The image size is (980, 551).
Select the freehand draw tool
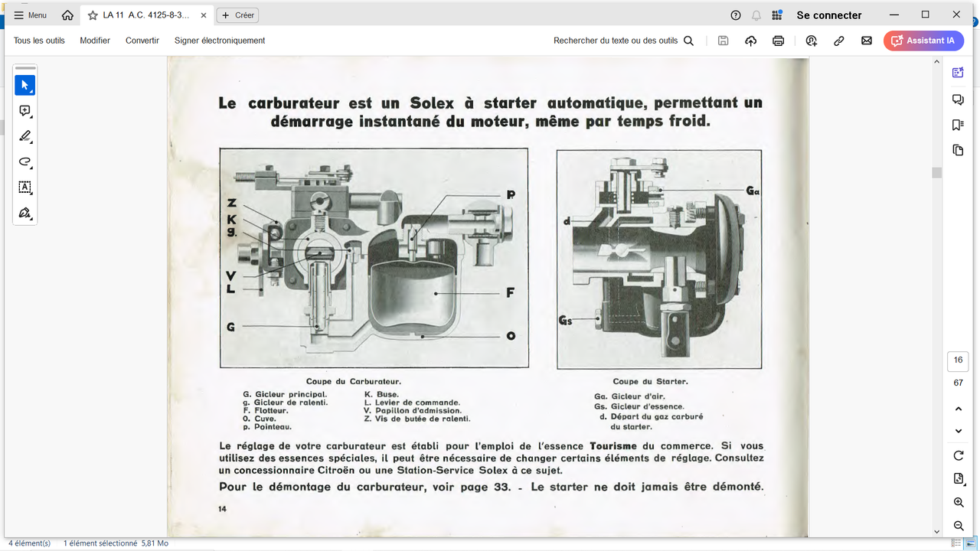pos(25,161)
